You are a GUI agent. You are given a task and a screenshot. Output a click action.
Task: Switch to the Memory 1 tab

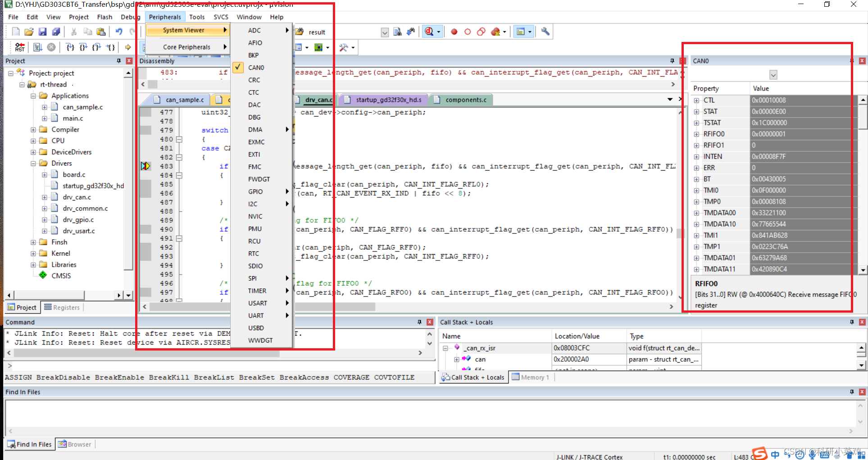(x=531, y=377)
